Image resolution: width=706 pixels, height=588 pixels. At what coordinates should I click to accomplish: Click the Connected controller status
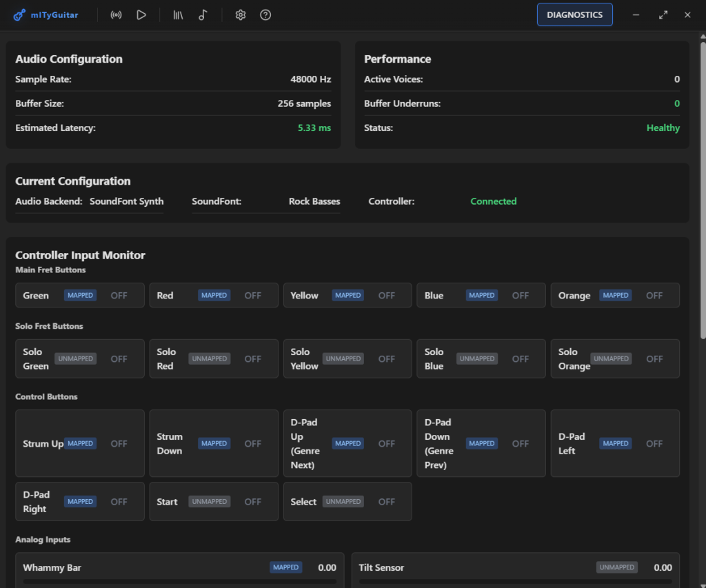point(493,201)
